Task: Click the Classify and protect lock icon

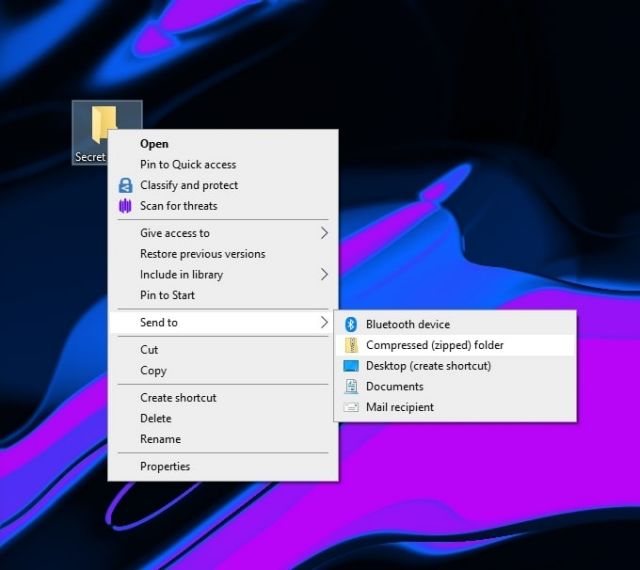Action: pos(125,185)
